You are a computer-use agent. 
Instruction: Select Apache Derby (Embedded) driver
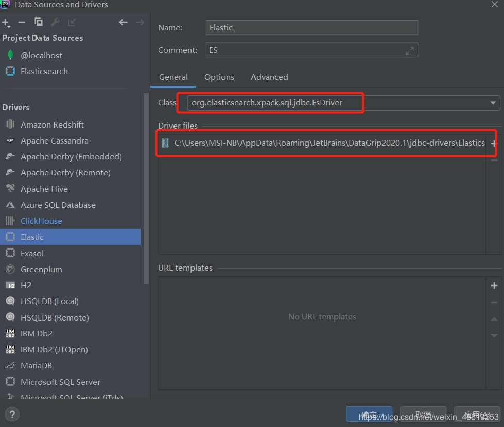coord(70,157)
